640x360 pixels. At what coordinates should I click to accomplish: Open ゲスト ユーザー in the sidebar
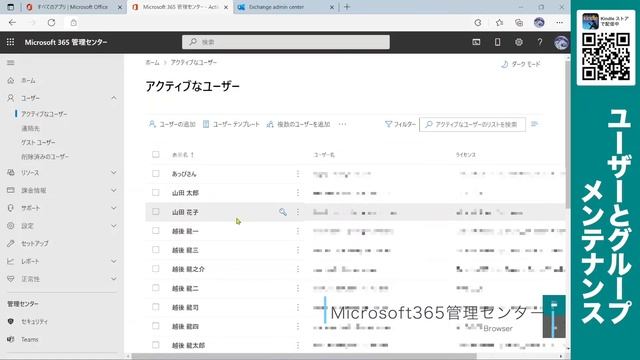pyautogui.click(x=38, y=142)
